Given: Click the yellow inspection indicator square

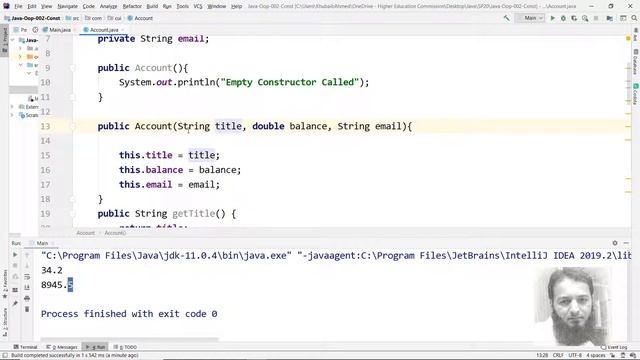Looking at the screenshot, I should click(x=628, y=38).
